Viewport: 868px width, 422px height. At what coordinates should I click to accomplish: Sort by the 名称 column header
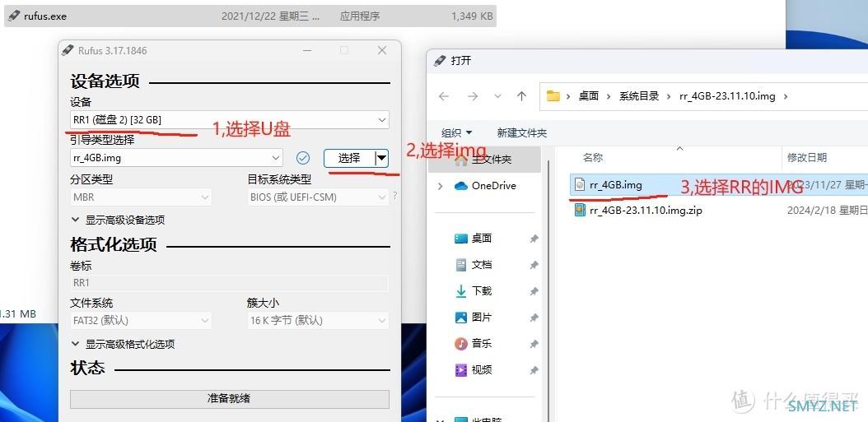tap(593, 158)
